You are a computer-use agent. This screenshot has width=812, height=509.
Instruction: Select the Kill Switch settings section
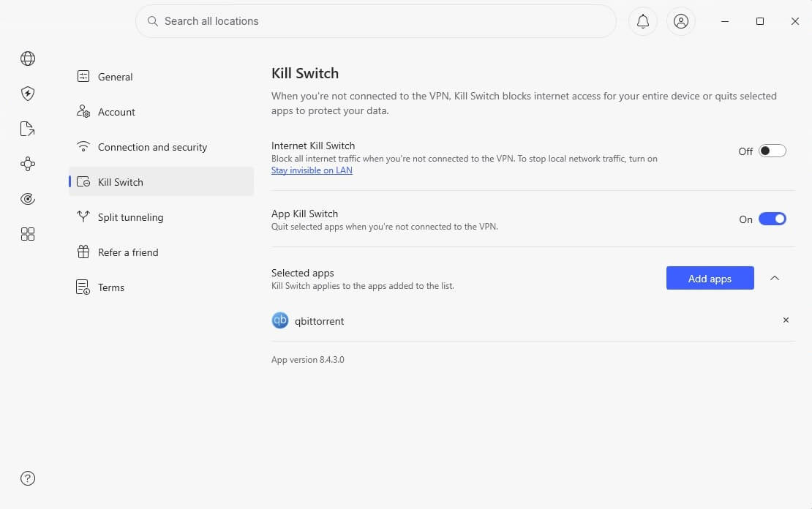[x=161, y=182]
